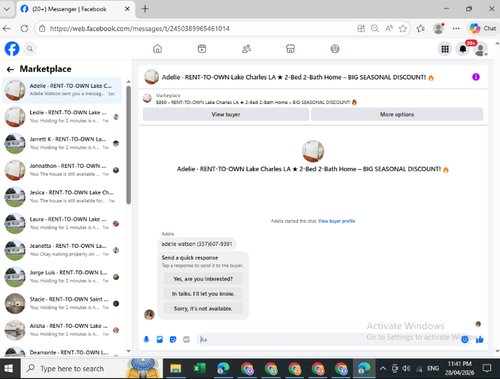Click the View buyer button
This screenshot has height=379, width=500.
pyautogui.click(x=226, y=114)
